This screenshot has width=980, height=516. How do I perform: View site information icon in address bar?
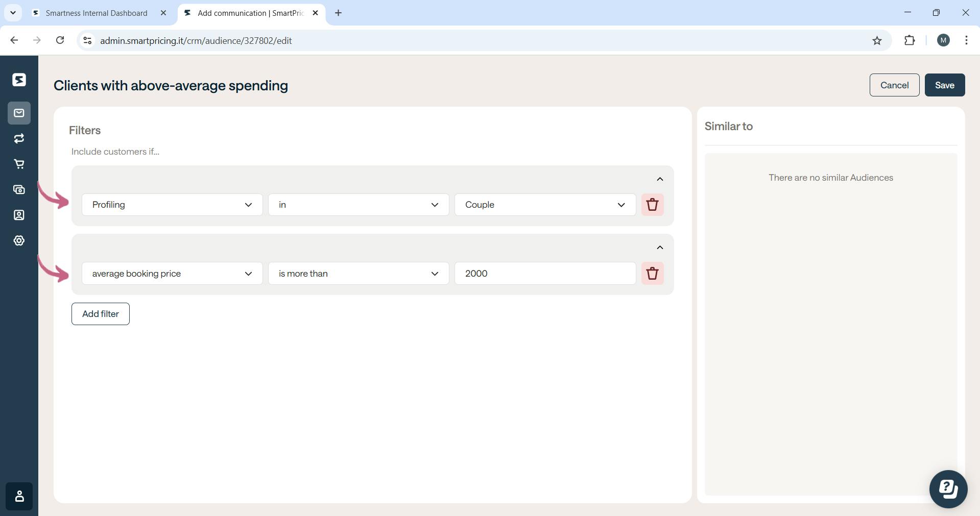point(87,40)
